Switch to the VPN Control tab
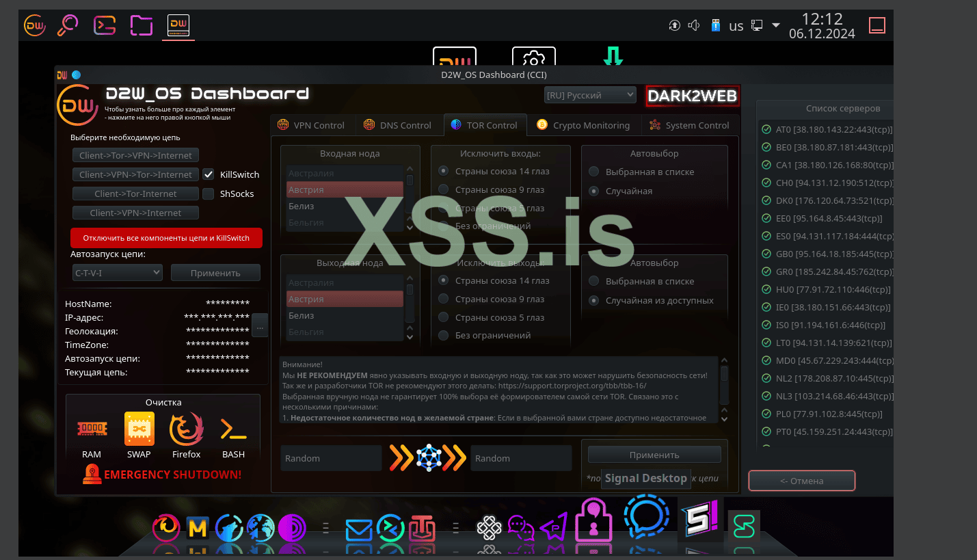 pyautogui.click(x=310, y=125)
